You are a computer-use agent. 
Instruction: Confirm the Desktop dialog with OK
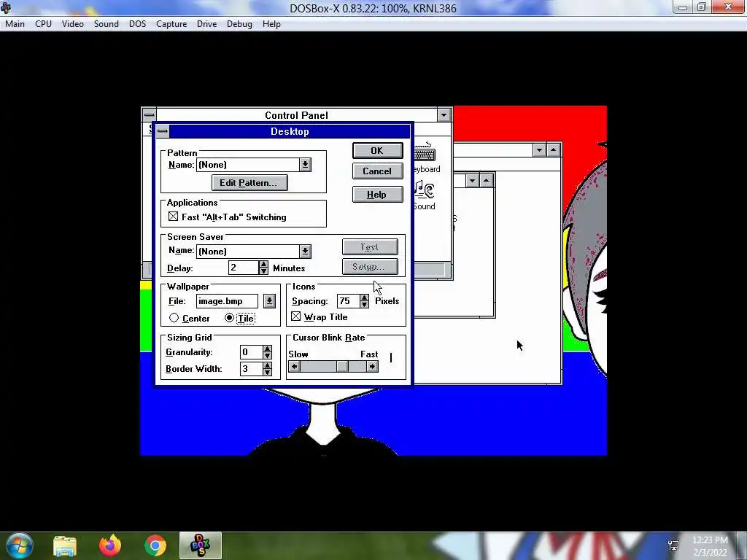point(377,150)
